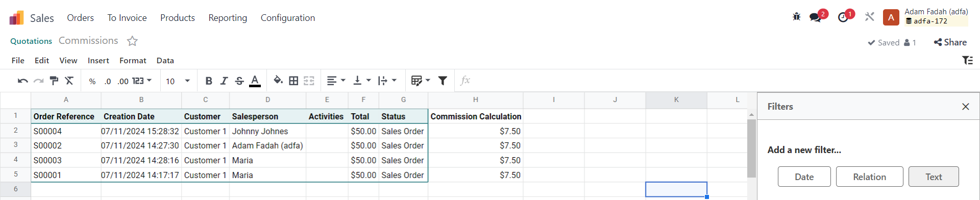Expand horizontal alignment options
The height and width of the screenshot is (200, 980).
(x=336, y=81)
